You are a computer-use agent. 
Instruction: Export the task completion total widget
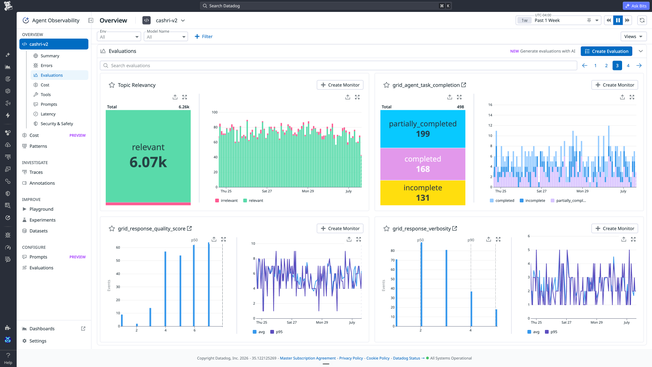(449, 97)
